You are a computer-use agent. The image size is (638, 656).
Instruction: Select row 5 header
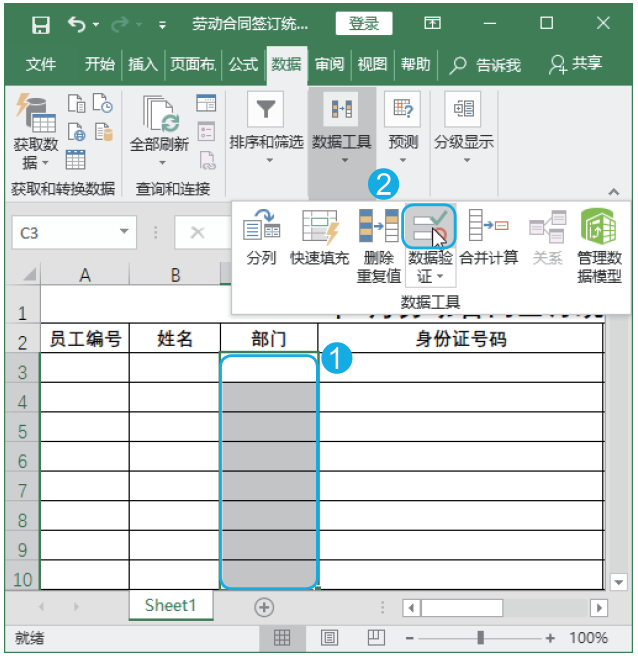coord(23,428)
